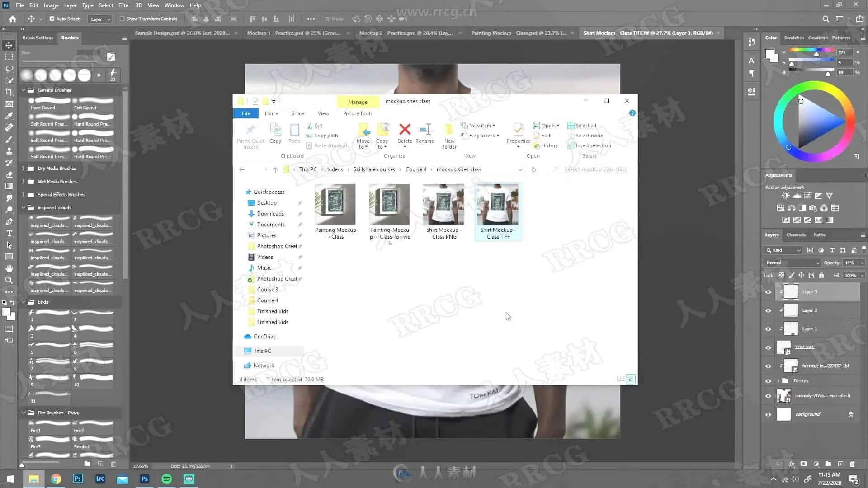Click Copy path button
The width and height of the screenshot is (868, 488).
click(325, 136)
